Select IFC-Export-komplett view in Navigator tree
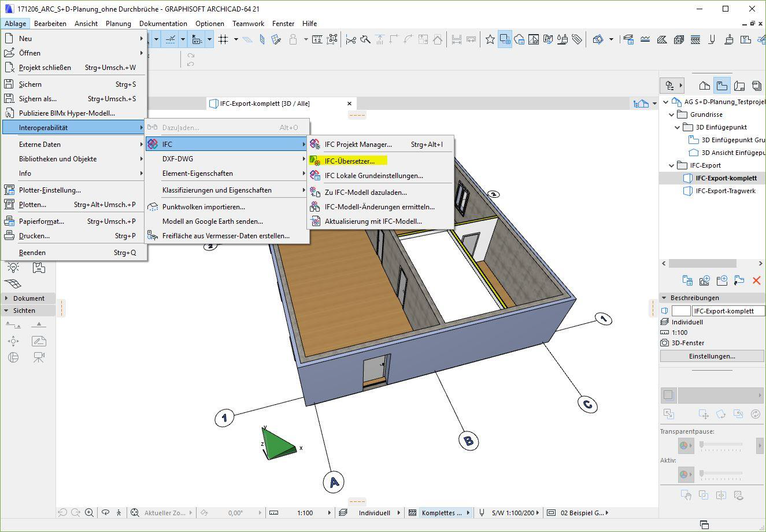 (726, 178)
